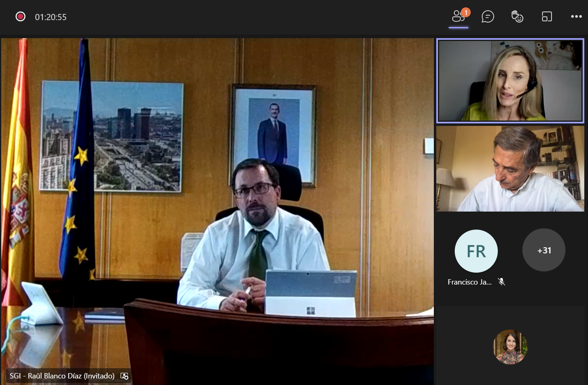Viewport: 588px width, 385px height.
Task: Open the rooms/share tray icon
Action: tap(547, 17)
